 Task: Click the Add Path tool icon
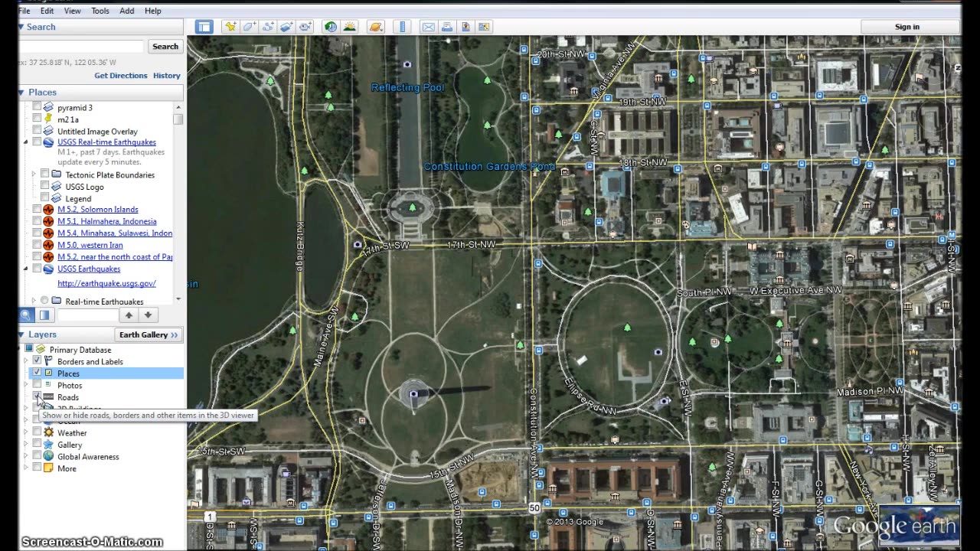[268, 27]
